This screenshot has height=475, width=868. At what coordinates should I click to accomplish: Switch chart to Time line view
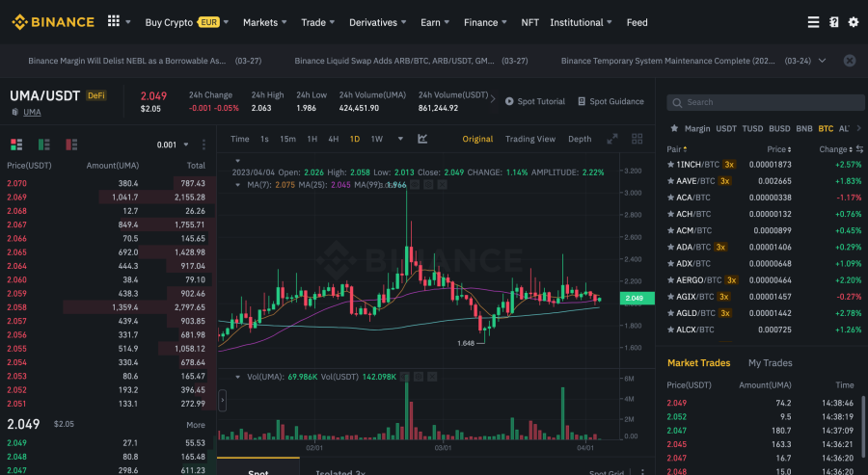(x=240, y=139)
